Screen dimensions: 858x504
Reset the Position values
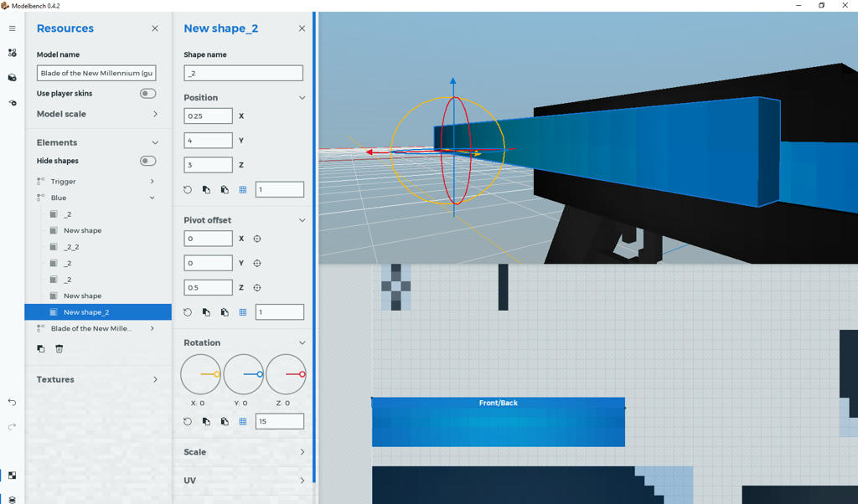click(188, 190)
